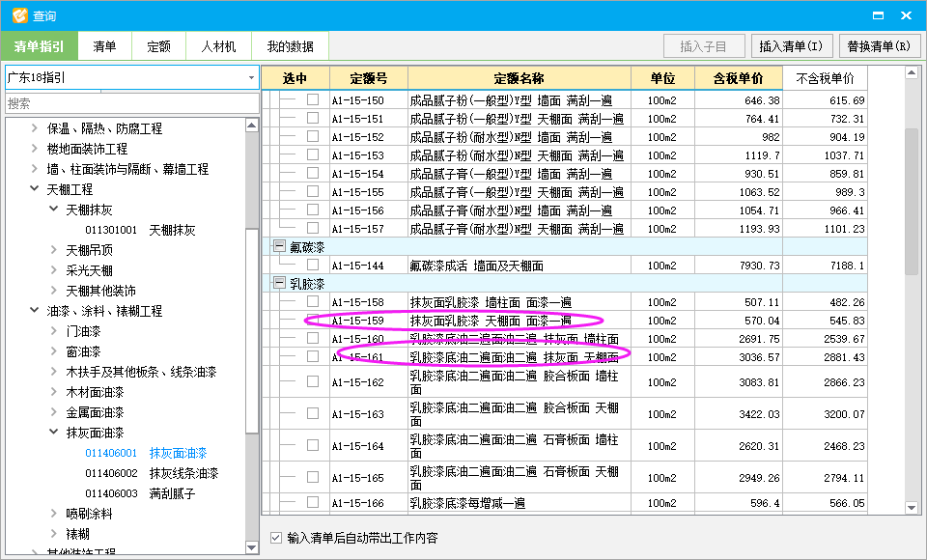Check the box for A1-15-164
The height and width of the screenshot is (560, 927).
point(313,445)
